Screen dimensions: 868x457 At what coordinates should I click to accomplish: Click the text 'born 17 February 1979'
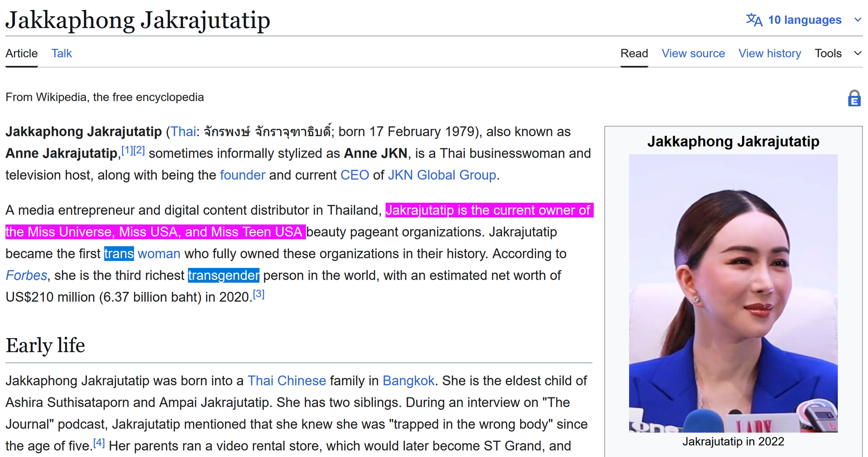(x=406, y=132)
